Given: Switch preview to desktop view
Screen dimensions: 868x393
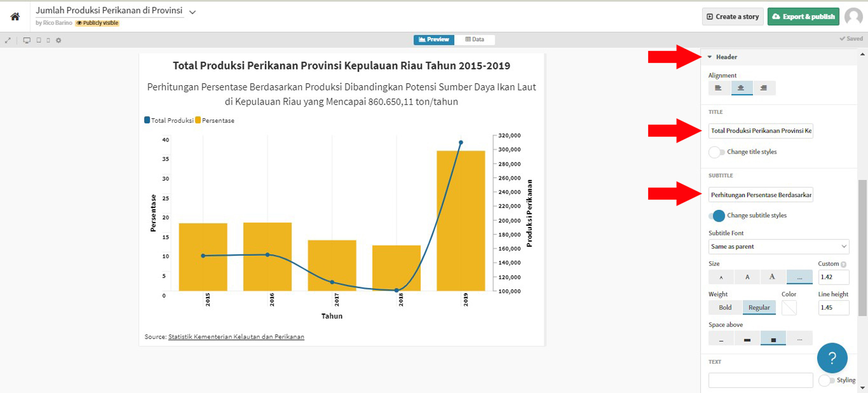Looking at the screenshot, I should [27, 40].
